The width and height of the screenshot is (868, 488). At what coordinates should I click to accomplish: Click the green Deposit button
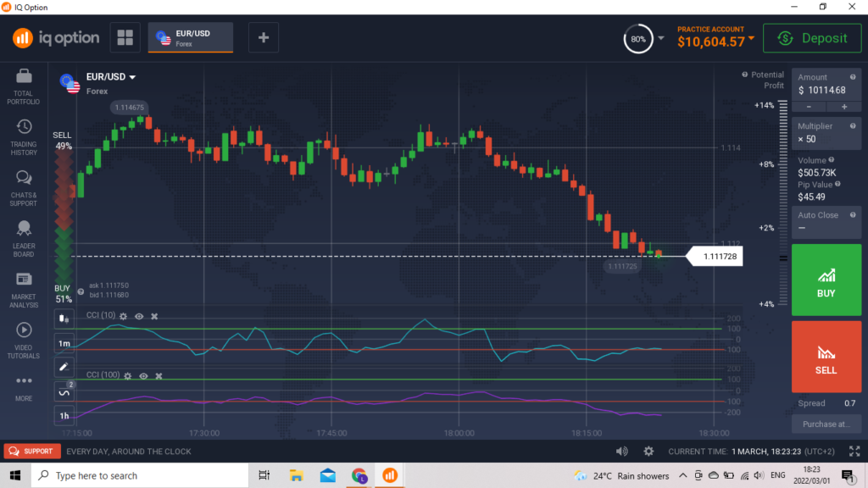(811, 38)
